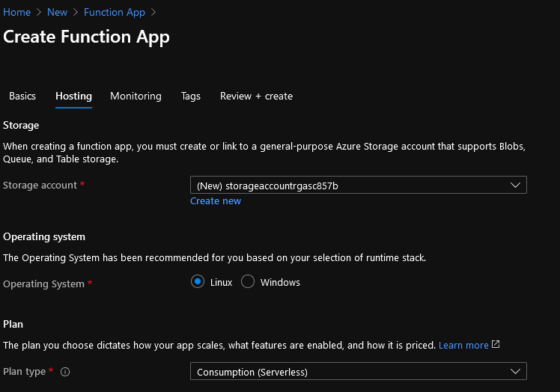Click the chevron arrow in Storage account field
560x392 pixels.
click(514, 185)
